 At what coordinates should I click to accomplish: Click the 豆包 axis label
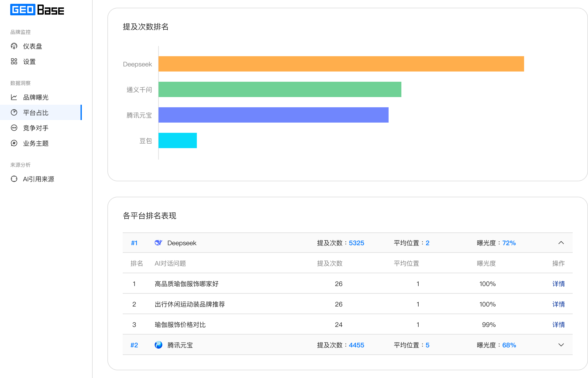click(x=146, y=140)
